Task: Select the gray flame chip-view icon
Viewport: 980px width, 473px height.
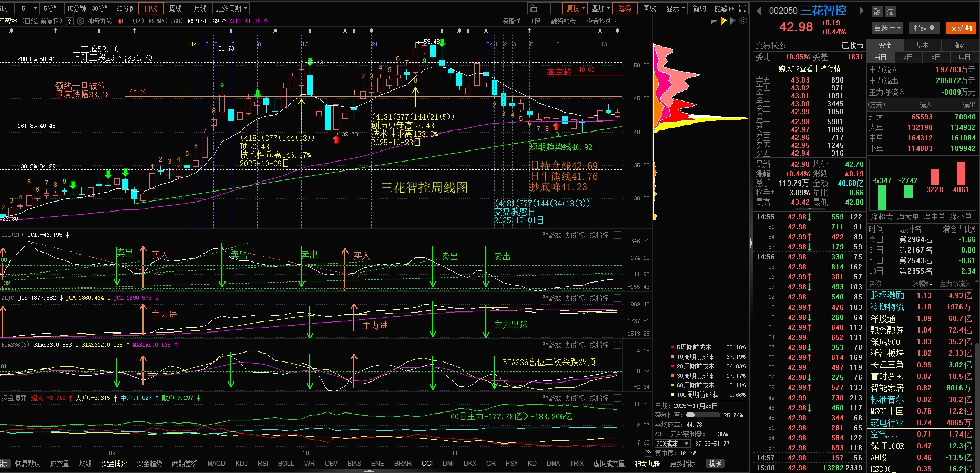Action: [733, 21]
